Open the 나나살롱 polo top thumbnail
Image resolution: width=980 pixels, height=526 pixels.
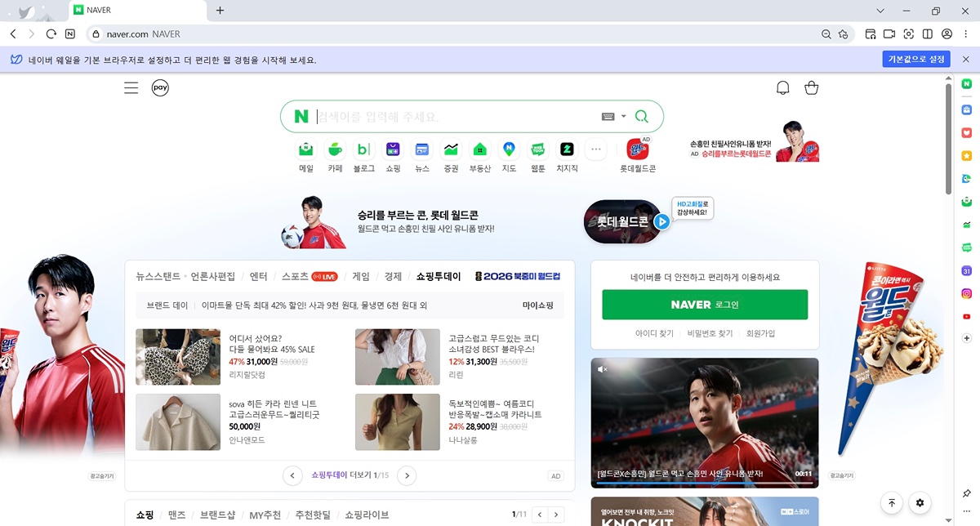point(398,422)
